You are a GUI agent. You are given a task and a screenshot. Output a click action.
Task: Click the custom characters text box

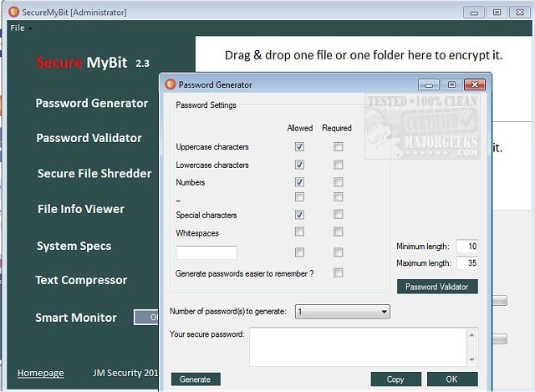(206, 252)
